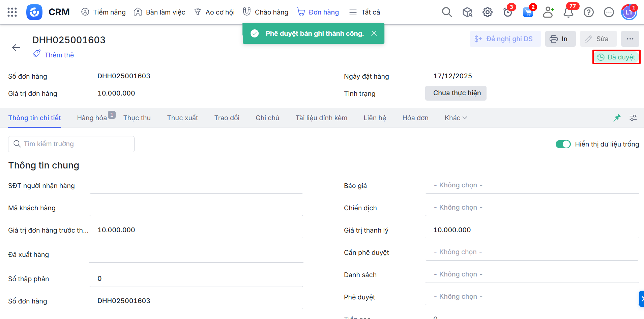Click the Sửa edit button

tap(598, 39)
